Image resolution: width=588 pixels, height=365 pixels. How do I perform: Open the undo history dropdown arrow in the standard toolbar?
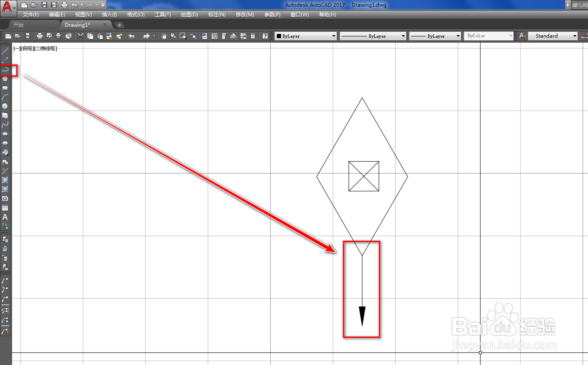[x=139, y=36]
